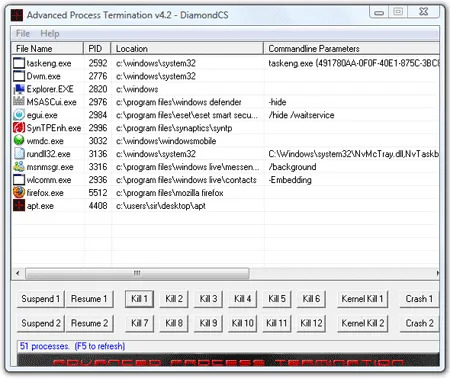Select the Dwm.exe file name
450x379 pixels.
pyautogui.click(x=44, y=76)
